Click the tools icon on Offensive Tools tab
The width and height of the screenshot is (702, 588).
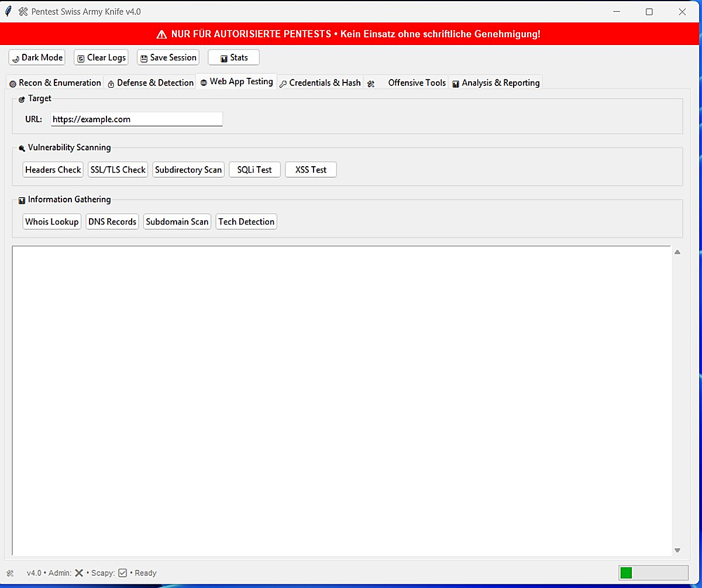371,84
